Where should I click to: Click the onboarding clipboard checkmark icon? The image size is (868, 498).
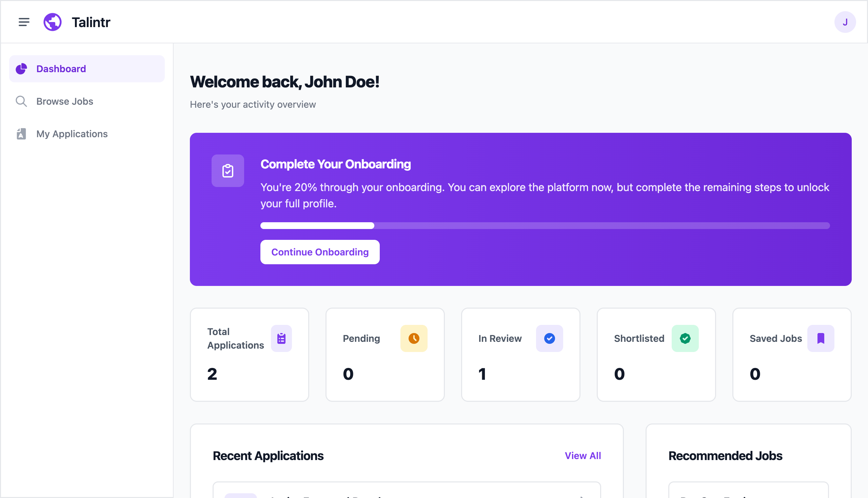[228, 171]
